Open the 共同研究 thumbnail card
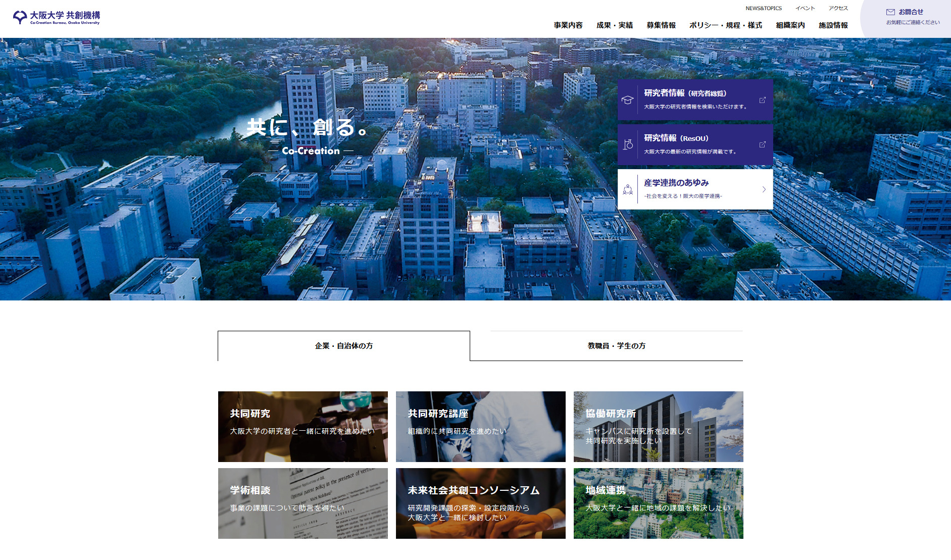 (303, 427)
